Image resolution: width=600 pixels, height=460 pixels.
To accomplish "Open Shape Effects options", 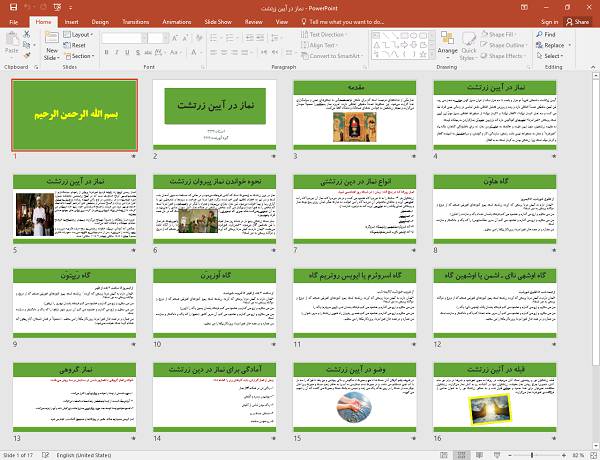I will tap(502, 56).
